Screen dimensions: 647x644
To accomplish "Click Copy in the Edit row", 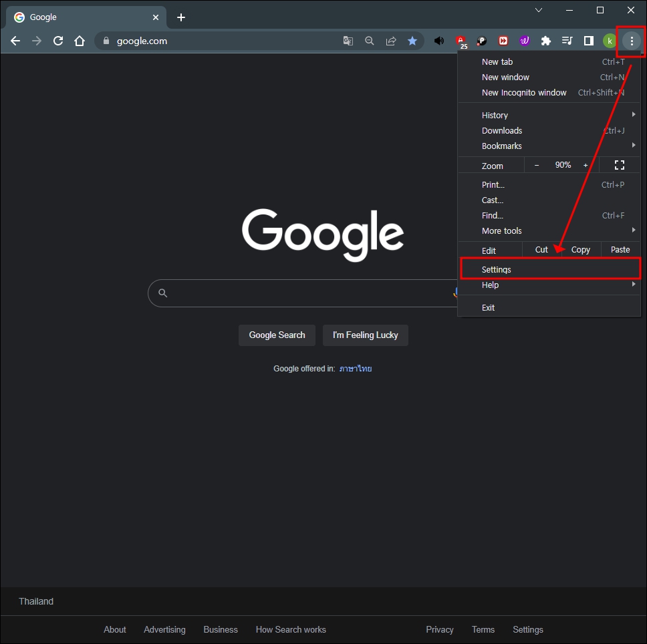I will click(581, 250).
